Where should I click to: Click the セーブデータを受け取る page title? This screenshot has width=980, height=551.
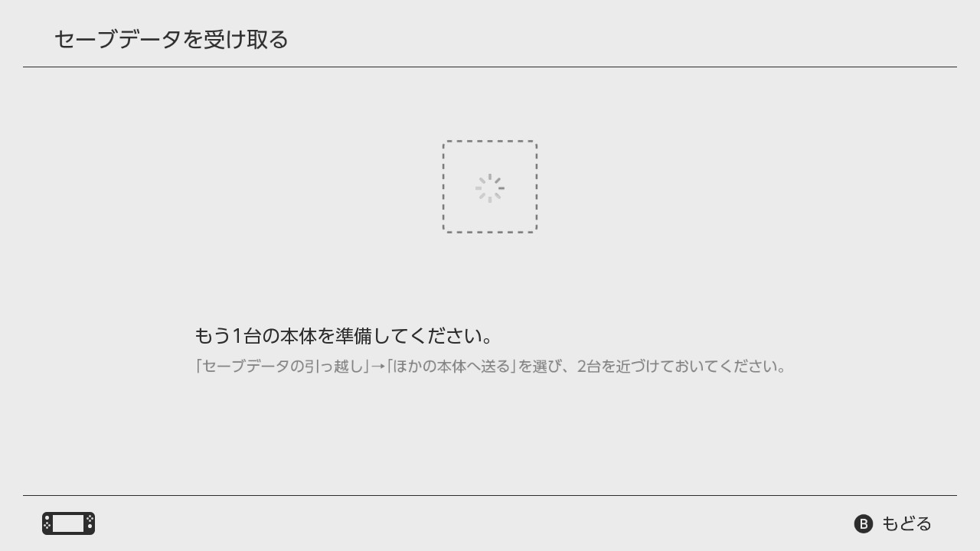coord(171,39)
